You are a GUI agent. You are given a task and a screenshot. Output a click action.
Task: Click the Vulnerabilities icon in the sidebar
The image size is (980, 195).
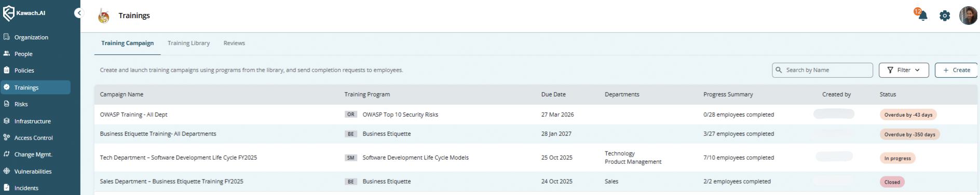pyautogui.click(x=7, y=171)
